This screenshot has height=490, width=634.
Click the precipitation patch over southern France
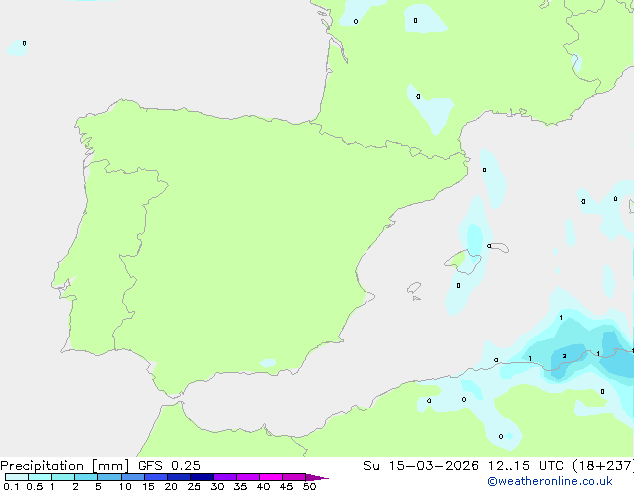click(x=432, y=110)
